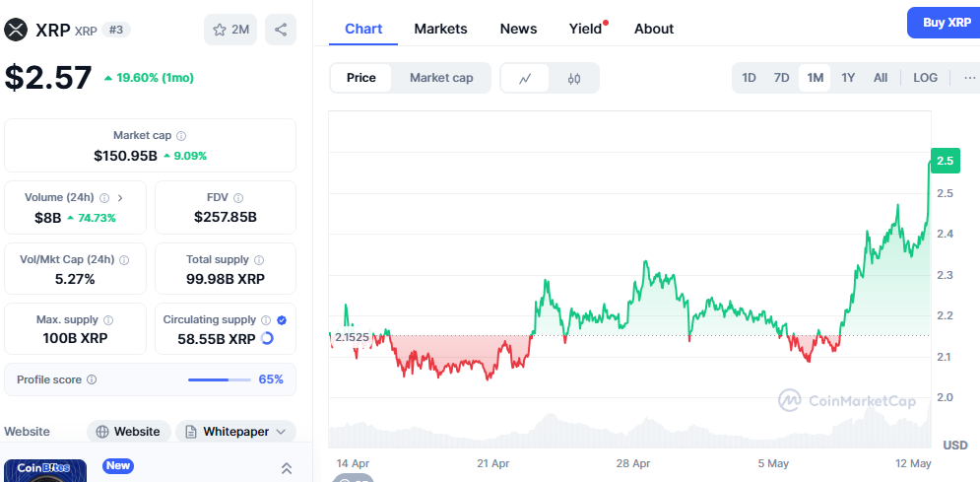The image size is (980, 482).
Task: Select the Price chart toggle
Action: tap(361, 78)
